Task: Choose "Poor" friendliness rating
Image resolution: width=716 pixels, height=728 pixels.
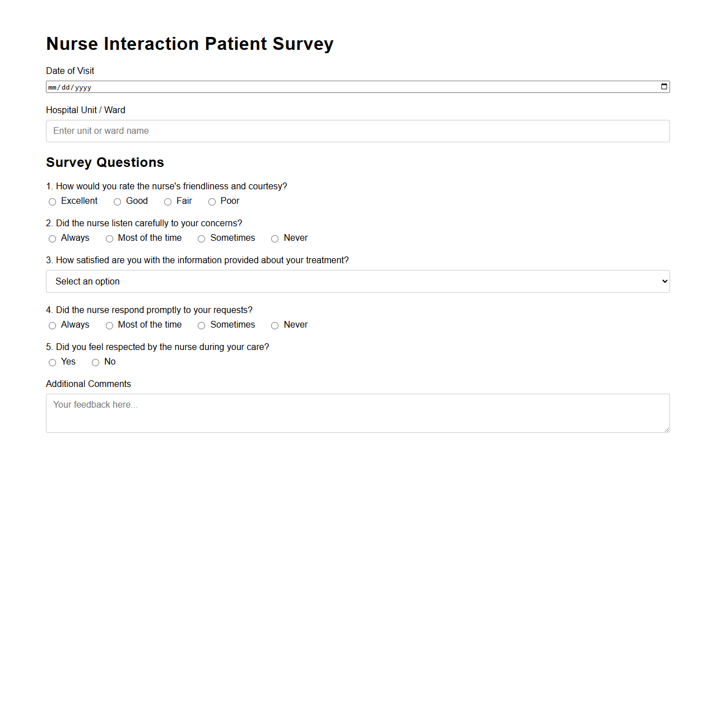Action: (x=212, y=202)
